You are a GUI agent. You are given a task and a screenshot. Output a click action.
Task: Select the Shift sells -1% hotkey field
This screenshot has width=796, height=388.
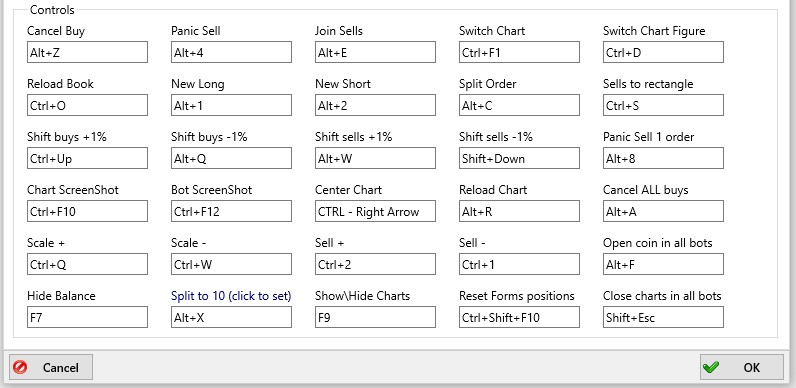point(519,158)
